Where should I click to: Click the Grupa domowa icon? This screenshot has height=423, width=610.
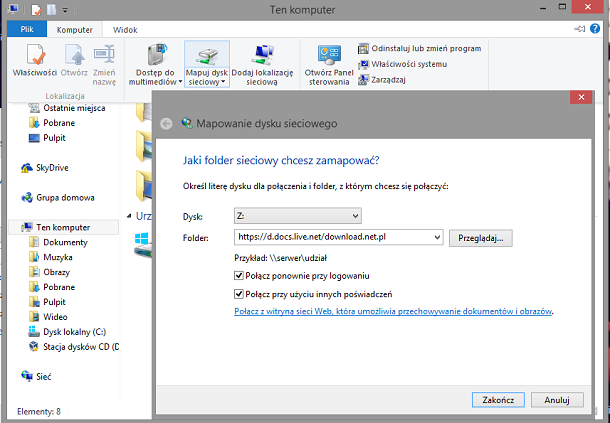coord(26,198)
